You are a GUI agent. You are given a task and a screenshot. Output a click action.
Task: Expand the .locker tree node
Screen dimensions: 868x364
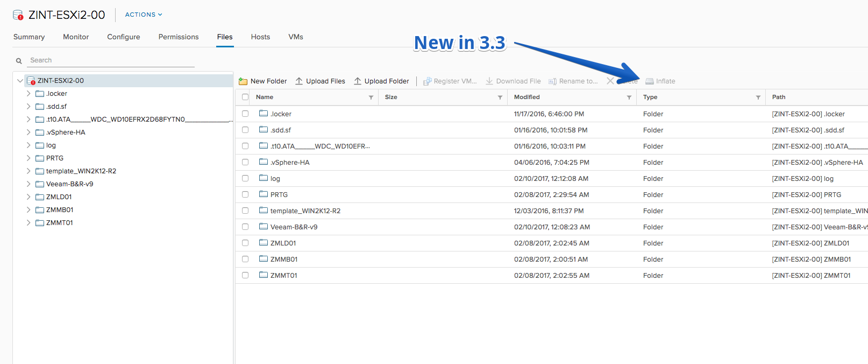pyautogui.click(x=29, y=94)
